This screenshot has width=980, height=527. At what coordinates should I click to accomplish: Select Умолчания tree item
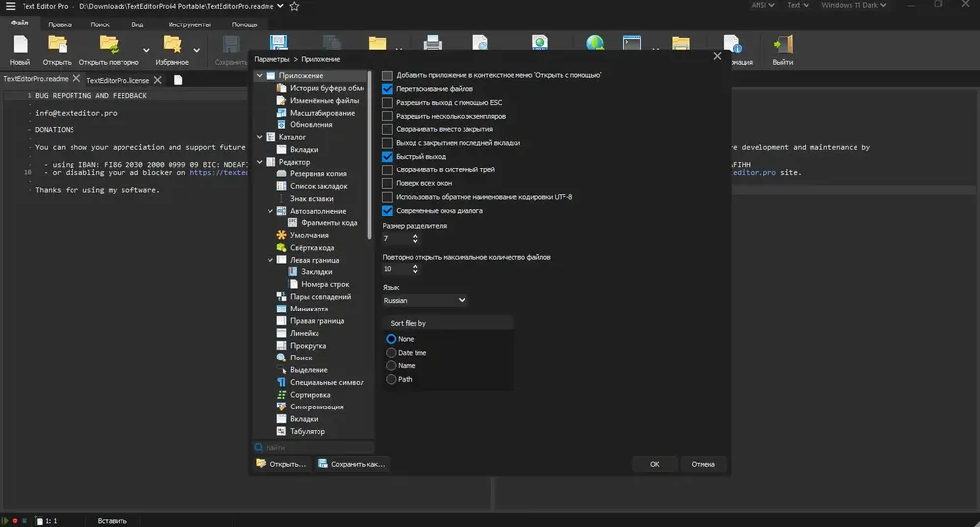coord(303,235)
